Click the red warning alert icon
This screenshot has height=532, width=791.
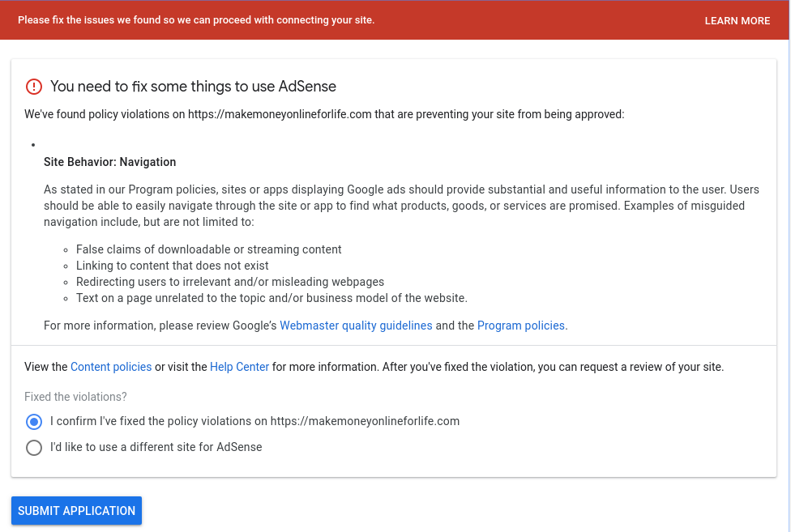pos(34,87)
